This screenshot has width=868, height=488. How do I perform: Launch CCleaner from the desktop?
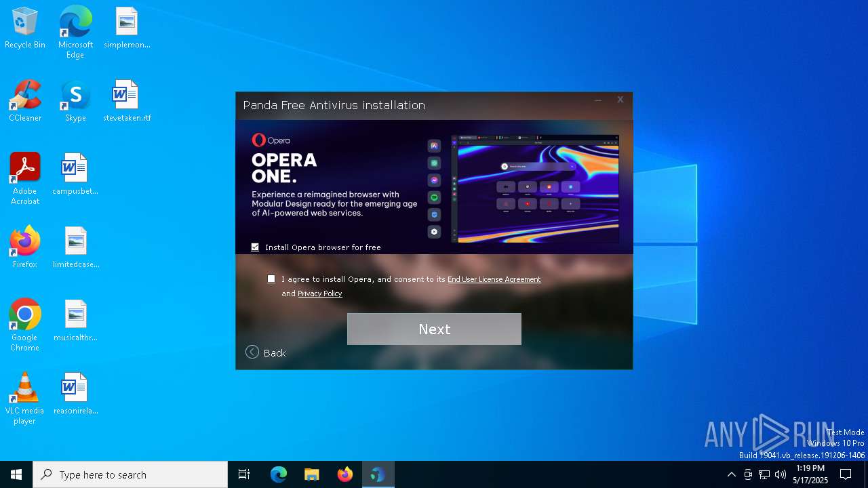tap(25, 102)
